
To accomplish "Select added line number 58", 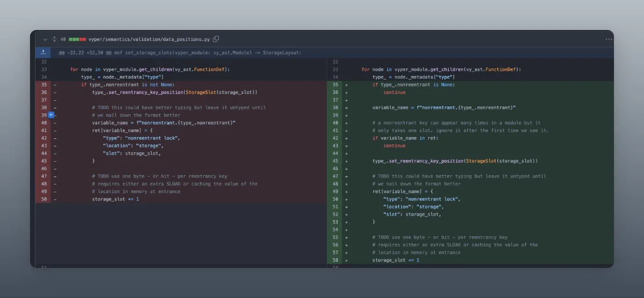I will coord(335,260).
